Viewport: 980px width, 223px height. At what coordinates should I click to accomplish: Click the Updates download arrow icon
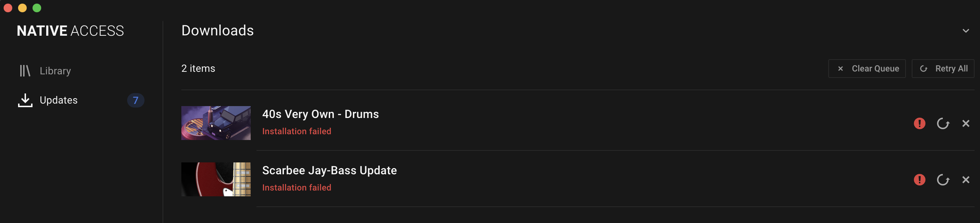click(x=25, y=100)
